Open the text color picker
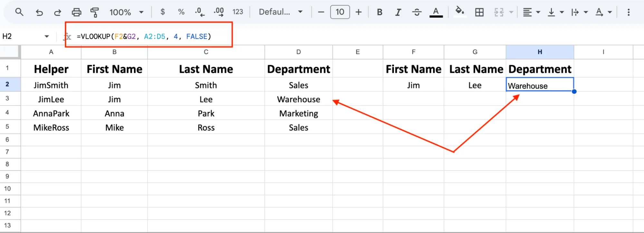The width and height of the screenshot is (644, 233). coord(436,12)
